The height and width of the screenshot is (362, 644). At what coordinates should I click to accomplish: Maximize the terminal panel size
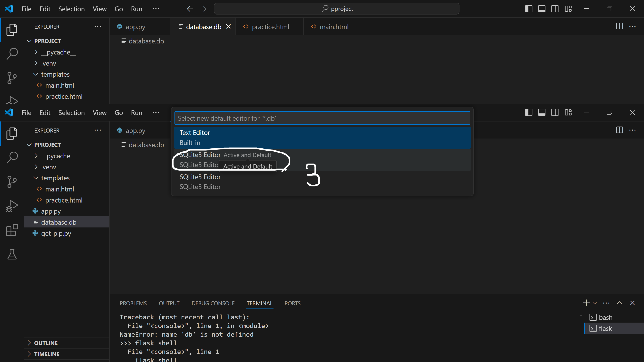(x=619, y=303)
